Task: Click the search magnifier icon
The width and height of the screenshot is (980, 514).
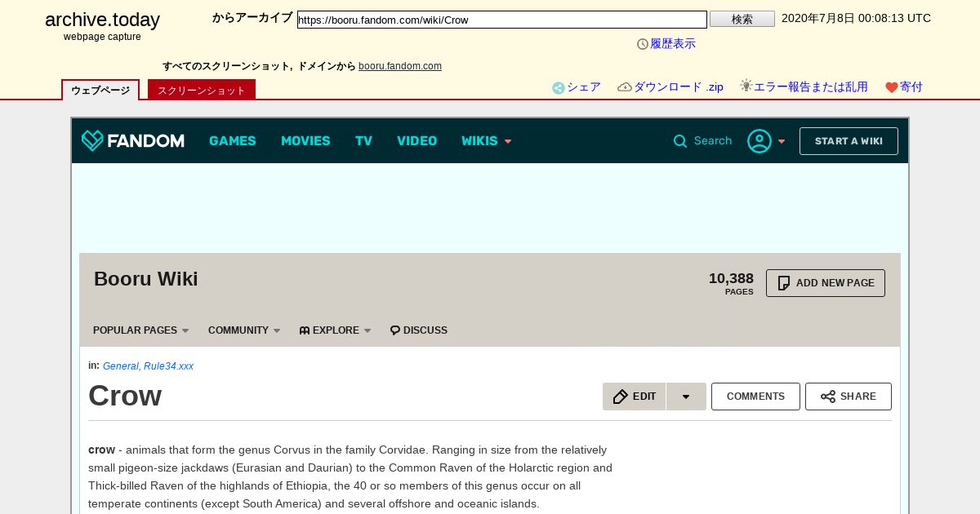Action: (680, 141)
